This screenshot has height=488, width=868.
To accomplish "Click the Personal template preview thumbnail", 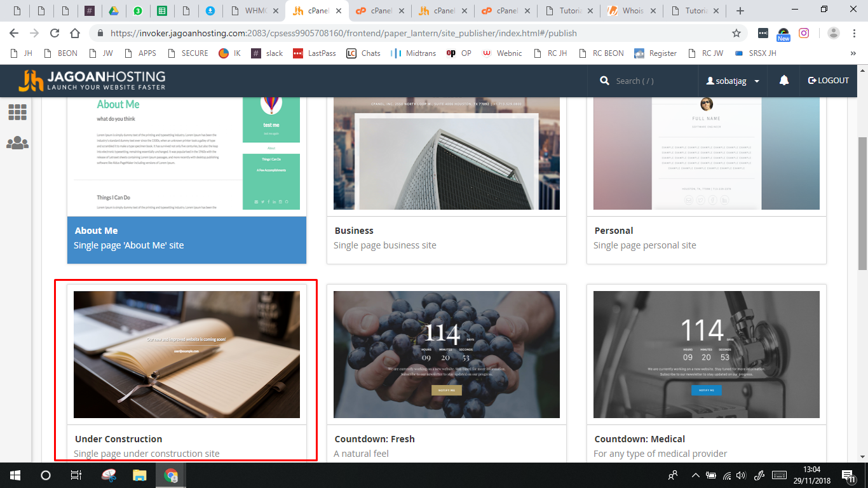I will click(x=707, y=153).
